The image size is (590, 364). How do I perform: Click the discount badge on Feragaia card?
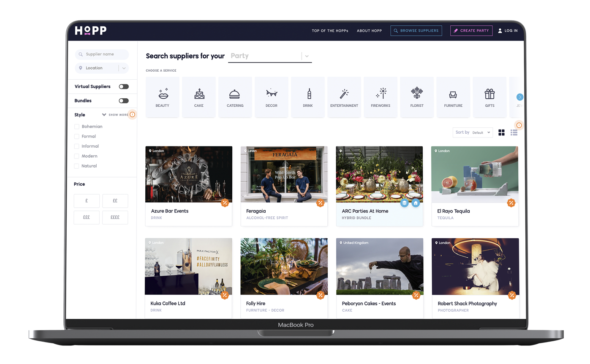(320, 203)
